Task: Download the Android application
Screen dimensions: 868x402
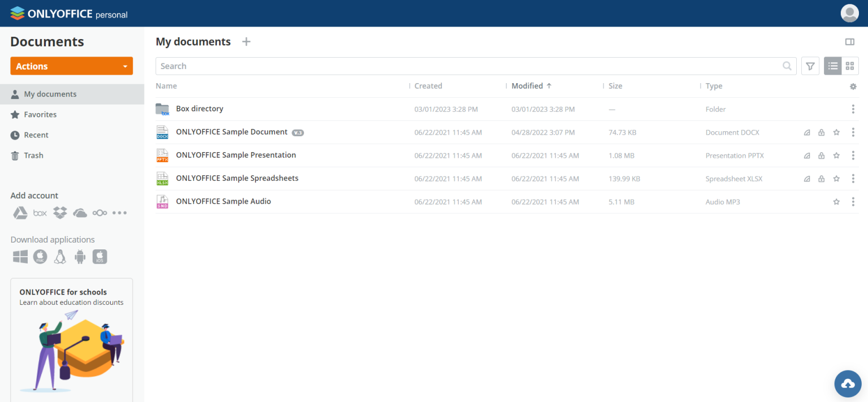Action: [80, 257]
